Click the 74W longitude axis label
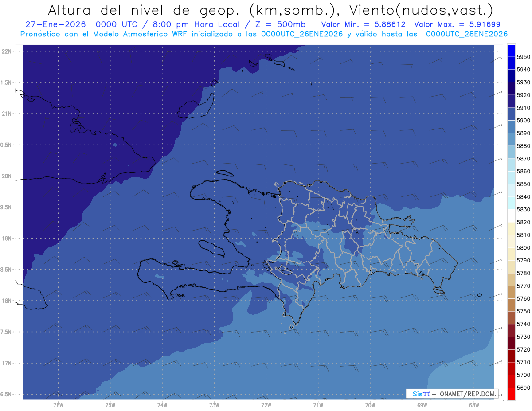The image size is (532, 411). pyautogui.click(x=162, y=405)
